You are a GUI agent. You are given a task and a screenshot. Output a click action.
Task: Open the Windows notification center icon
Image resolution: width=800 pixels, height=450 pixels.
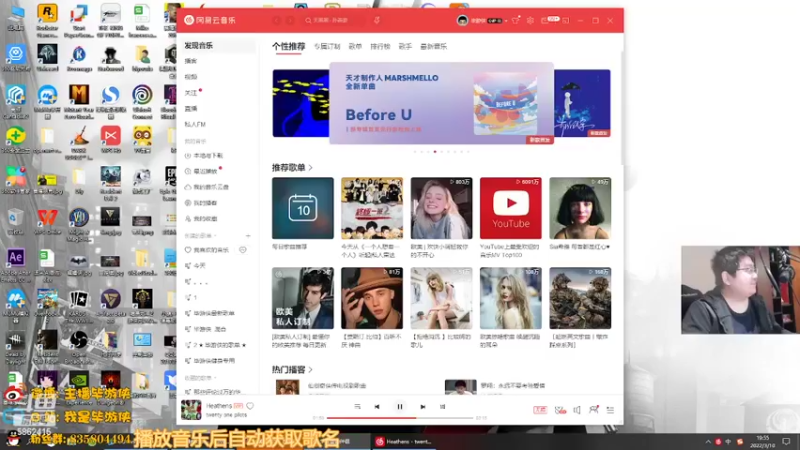pos(787,442)
